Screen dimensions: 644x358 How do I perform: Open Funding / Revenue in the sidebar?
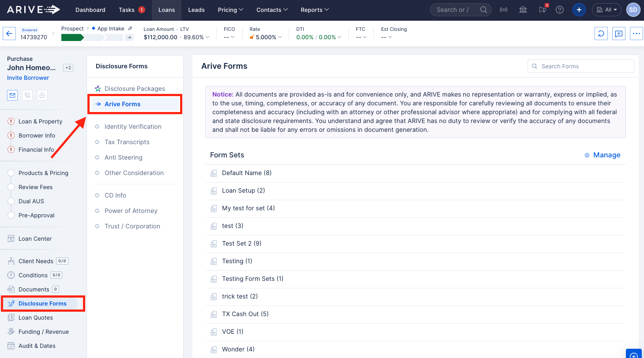coord(44,332)
